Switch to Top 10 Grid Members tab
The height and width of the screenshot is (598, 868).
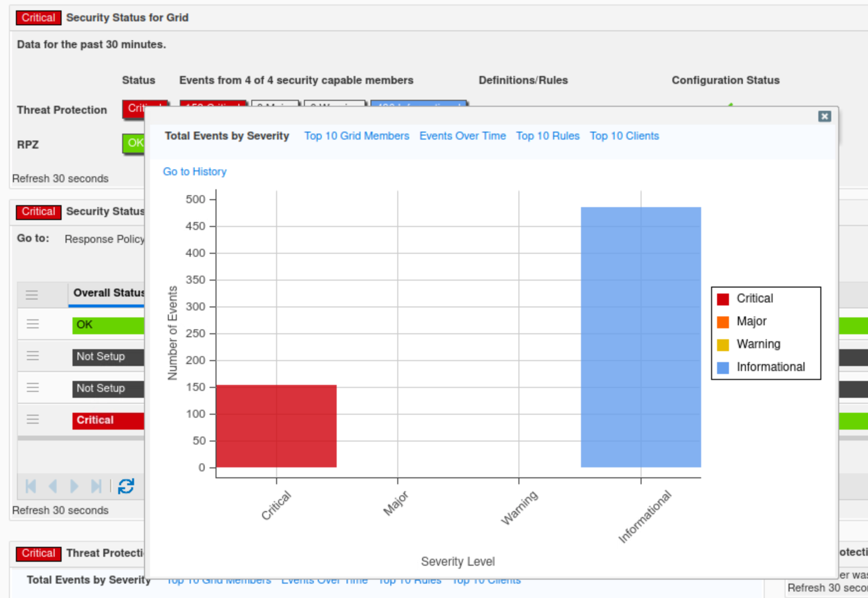point(356,136)
